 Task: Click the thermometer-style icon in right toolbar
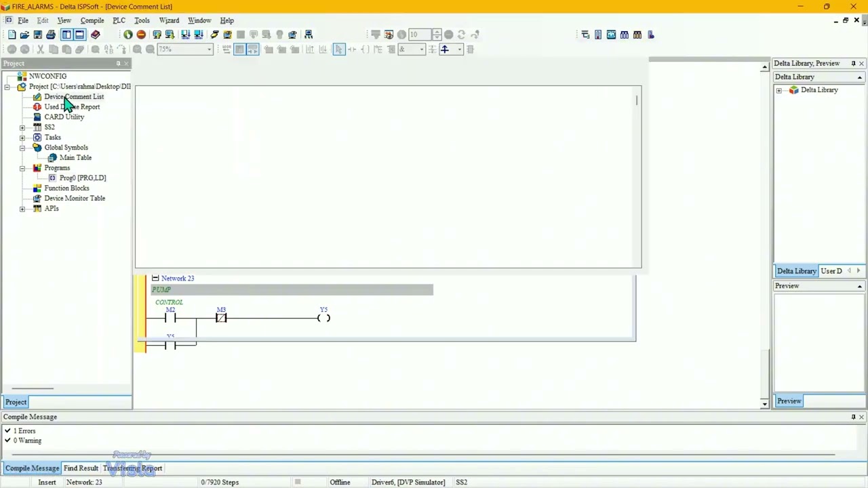(x=598, y=35)
